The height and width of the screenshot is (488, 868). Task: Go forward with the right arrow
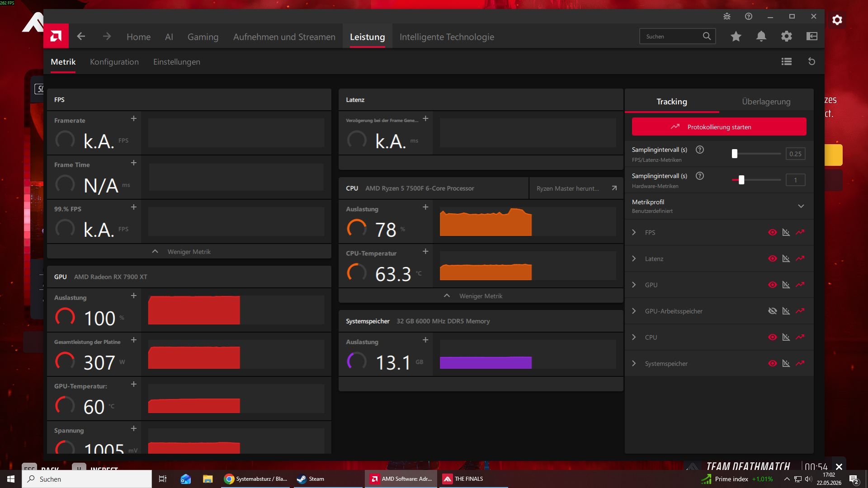pyautogui.click(x=107, y=37)
